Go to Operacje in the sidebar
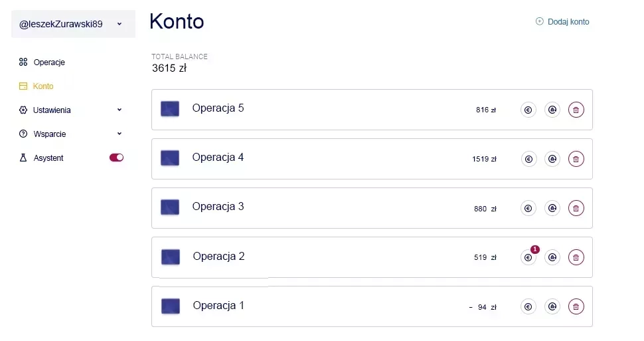The height and width of the screenshot is (341, 644). pos(48,62)
